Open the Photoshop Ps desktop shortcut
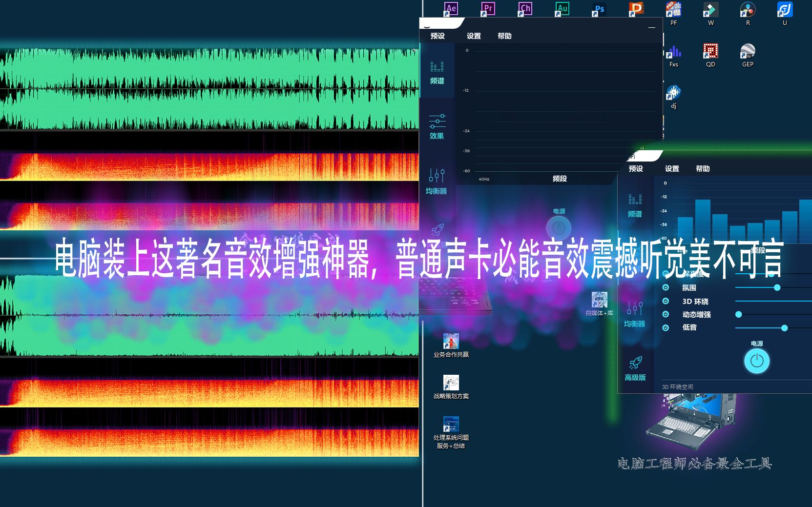Viewport: 812px width, 507px height. coord(599,9)
